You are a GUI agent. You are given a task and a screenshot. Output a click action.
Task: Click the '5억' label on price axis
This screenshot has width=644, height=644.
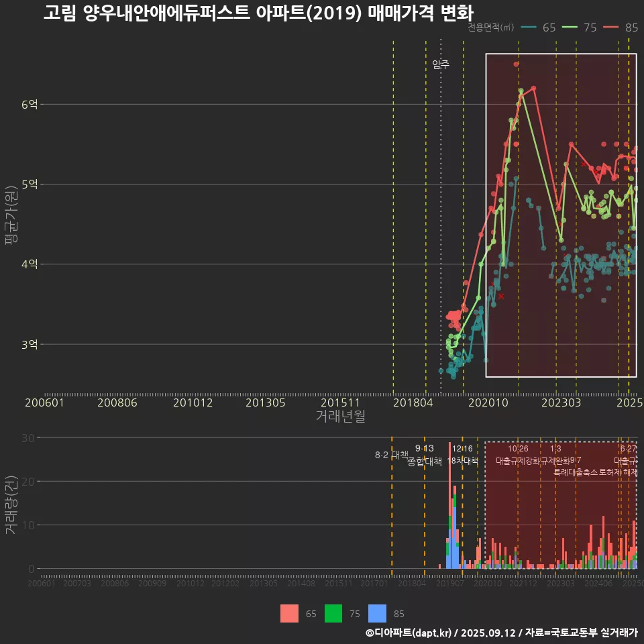pos(30,184)
